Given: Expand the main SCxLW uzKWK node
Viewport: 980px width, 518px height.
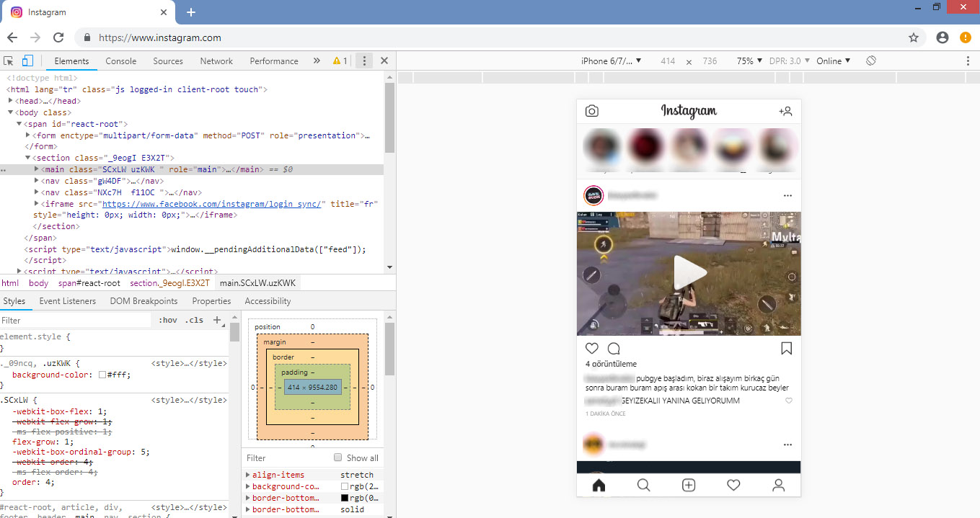Looking at the screenshot, I should 37,169.
